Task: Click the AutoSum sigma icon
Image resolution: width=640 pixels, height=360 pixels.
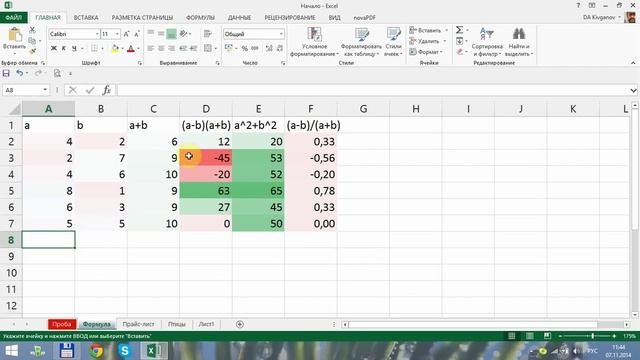Action: coord(460,30)
